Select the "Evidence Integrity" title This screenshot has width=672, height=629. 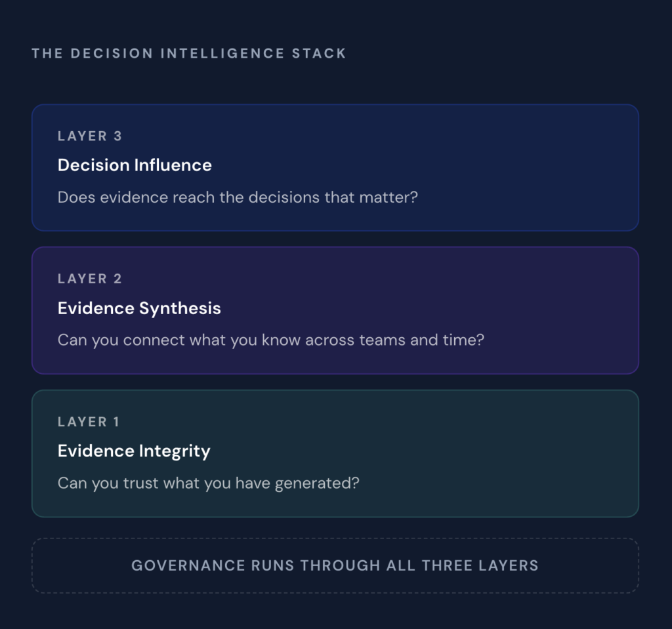134,451
